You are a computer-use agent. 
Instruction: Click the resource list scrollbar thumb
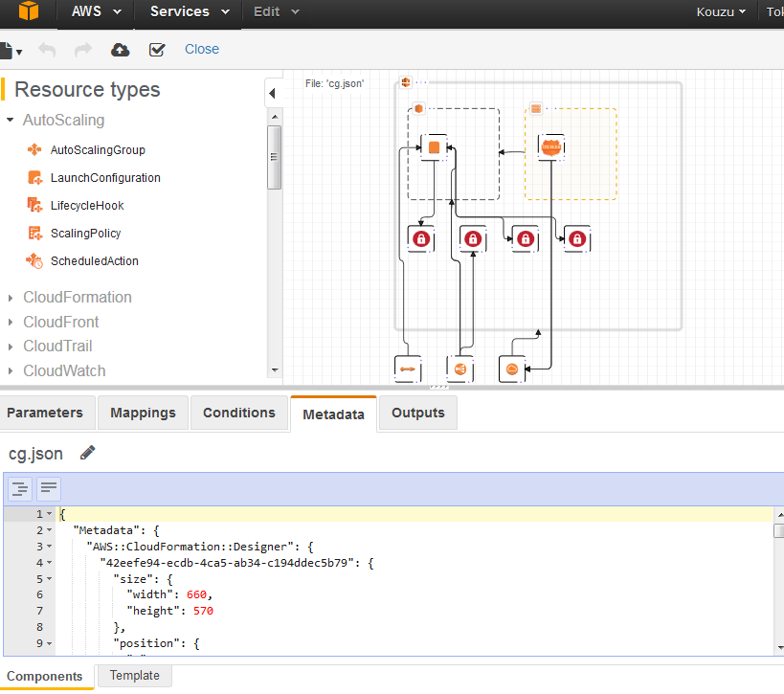point(274,158)
